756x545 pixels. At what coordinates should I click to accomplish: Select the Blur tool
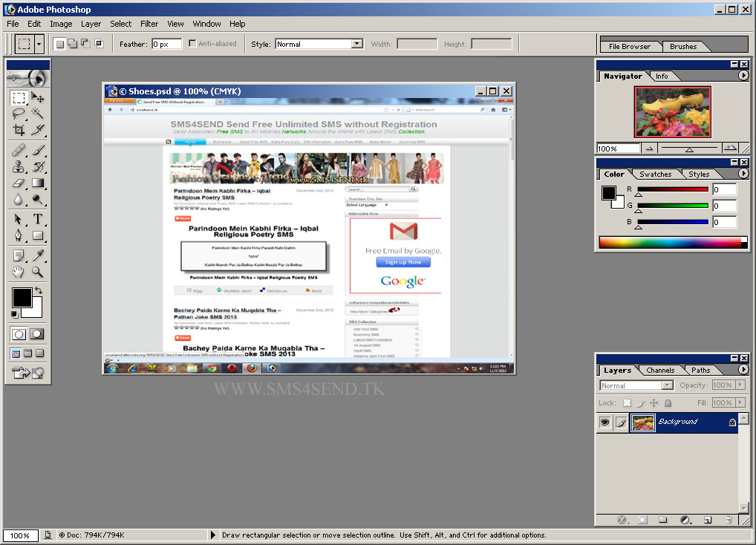tap(19, 199)
